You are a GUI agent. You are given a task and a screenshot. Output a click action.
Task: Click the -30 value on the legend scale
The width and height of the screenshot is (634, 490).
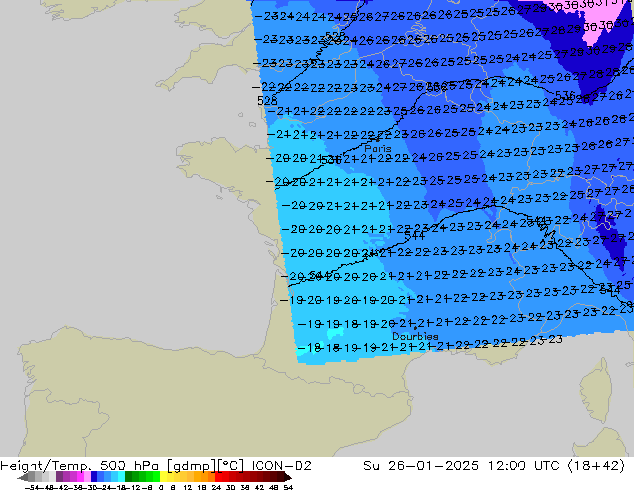93,488
